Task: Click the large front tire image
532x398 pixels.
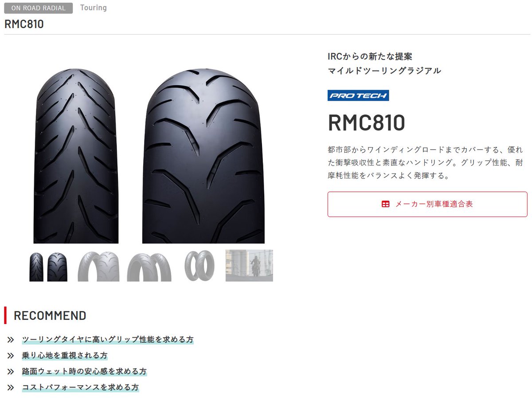Action: (76, 155)
